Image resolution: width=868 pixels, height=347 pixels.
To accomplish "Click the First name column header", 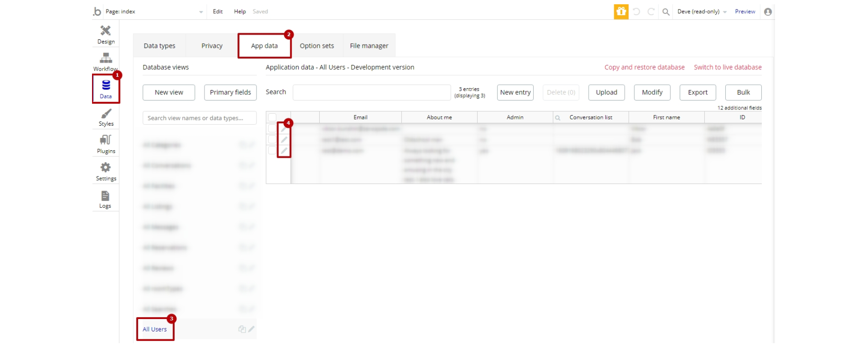I will (666, 118).
